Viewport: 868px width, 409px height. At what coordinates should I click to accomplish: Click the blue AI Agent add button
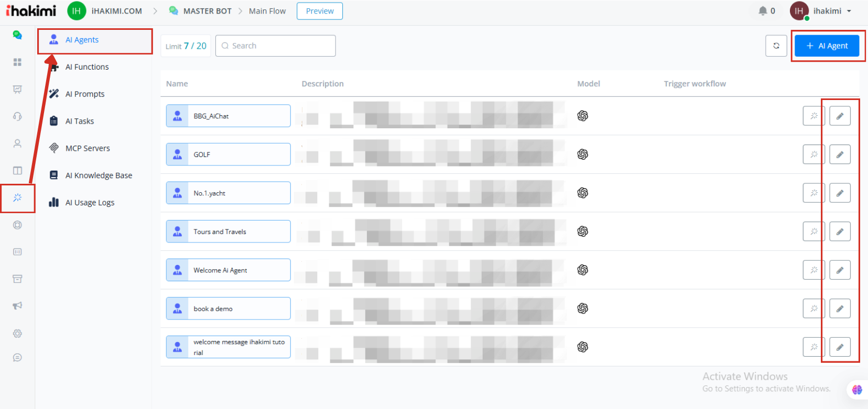tap(827, 46)
